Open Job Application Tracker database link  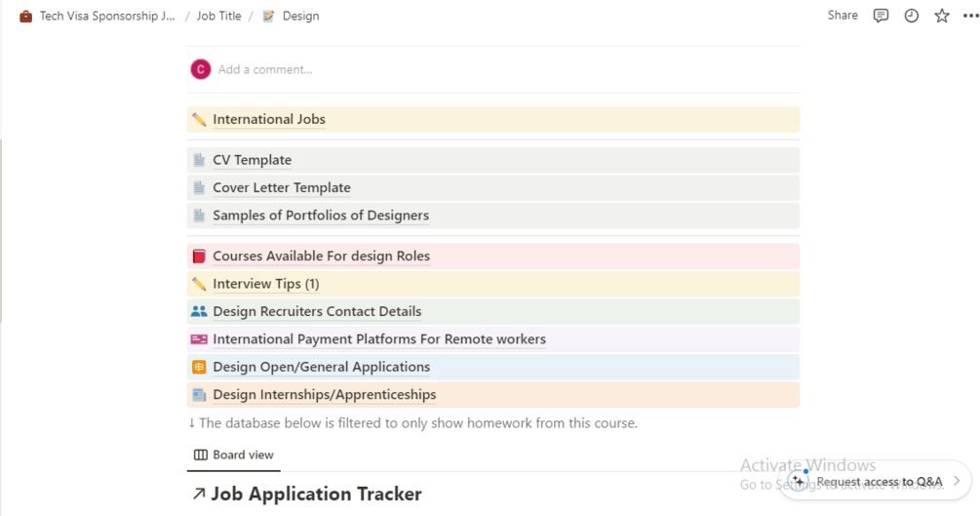point(316,495)
